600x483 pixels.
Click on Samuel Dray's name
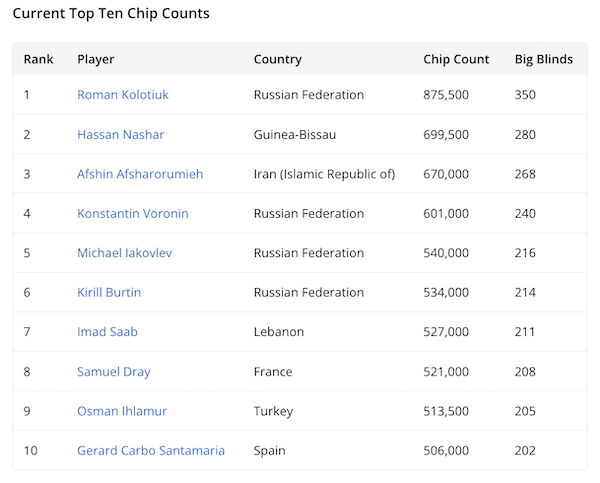[113, 372]
